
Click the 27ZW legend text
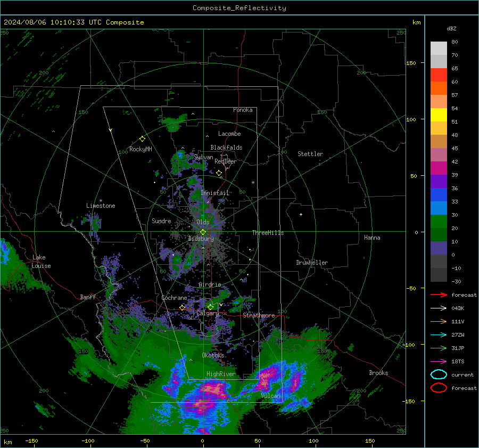tap(458, 335)
